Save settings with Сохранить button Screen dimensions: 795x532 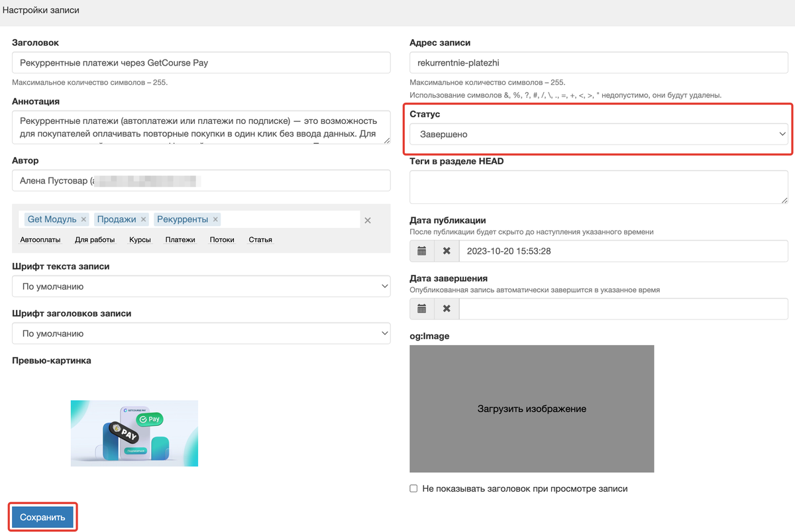pyautogui.click(x=42, y=517)
